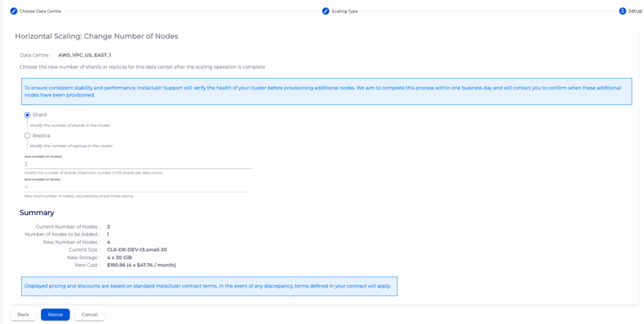The width and height of the screenshot is (644, 324).
Task: Click the Choose Data Centre pencil icon
Action: coord(14,11)
